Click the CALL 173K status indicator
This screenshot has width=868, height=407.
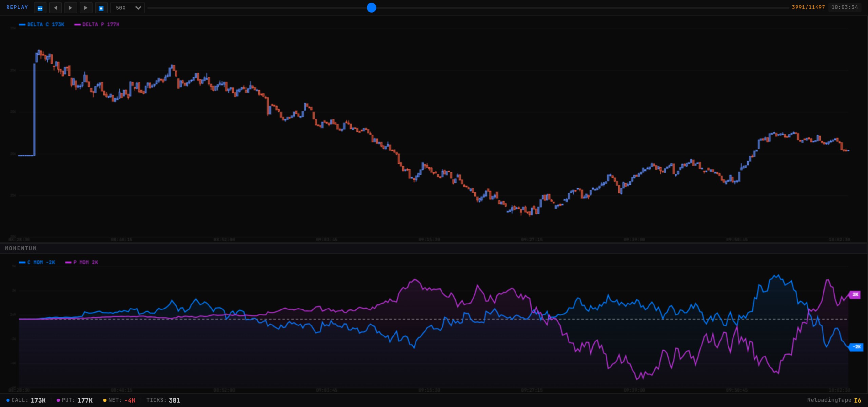click(26, 400)
